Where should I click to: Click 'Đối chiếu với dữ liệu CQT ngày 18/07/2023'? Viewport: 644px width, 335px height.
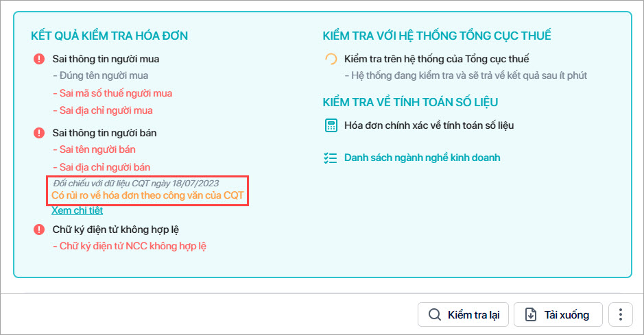click(136, 184)
